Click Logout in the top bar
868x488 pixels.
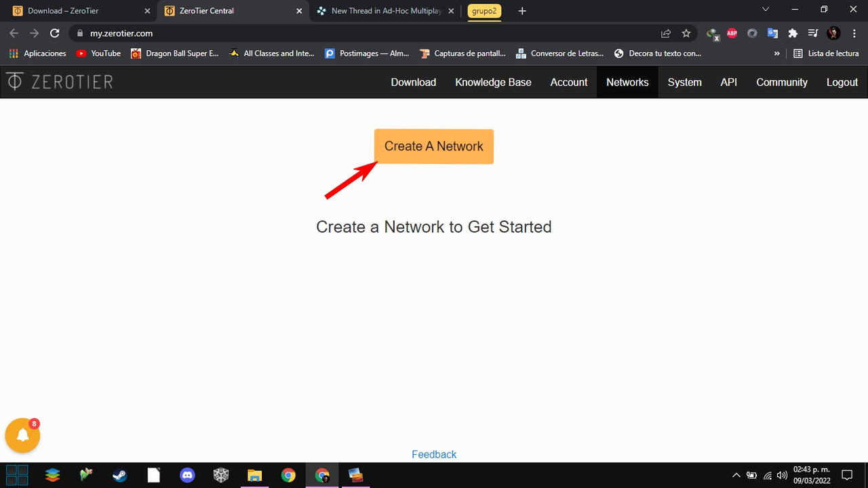coord(842,82)
